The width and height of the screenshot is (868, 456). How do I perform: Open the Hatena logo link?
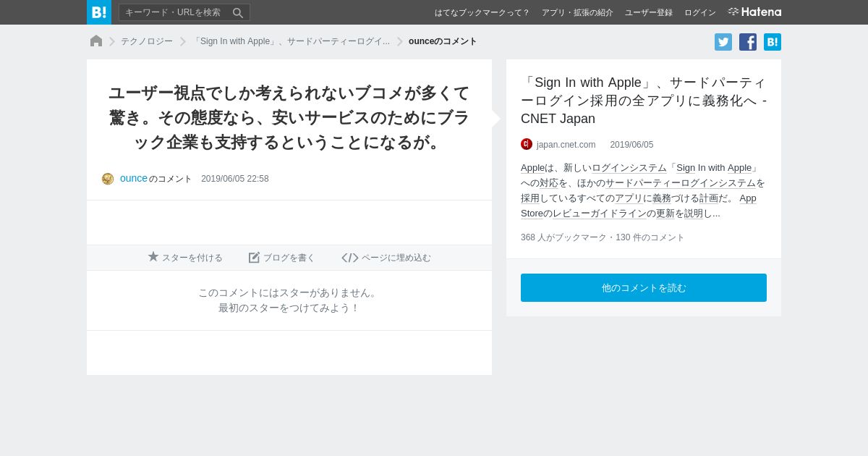point(754,12)
